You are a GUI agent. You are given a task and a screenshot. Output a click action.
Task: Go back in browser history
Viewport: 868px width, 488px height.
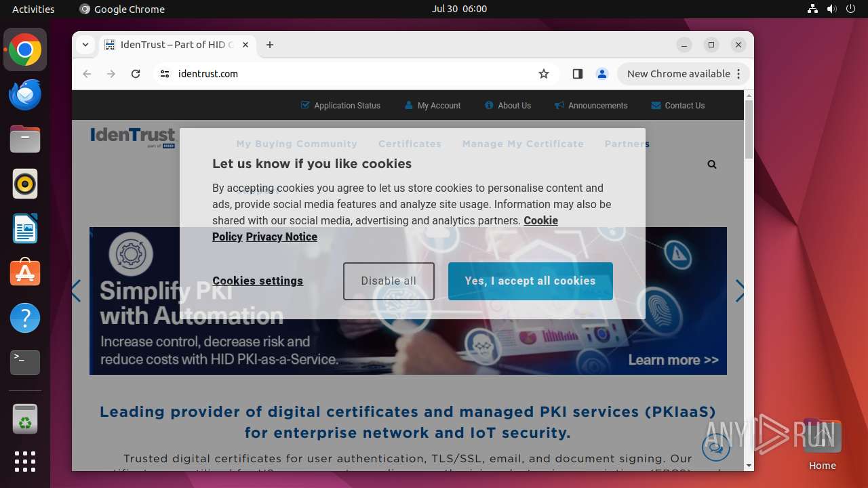coord(87,74)
